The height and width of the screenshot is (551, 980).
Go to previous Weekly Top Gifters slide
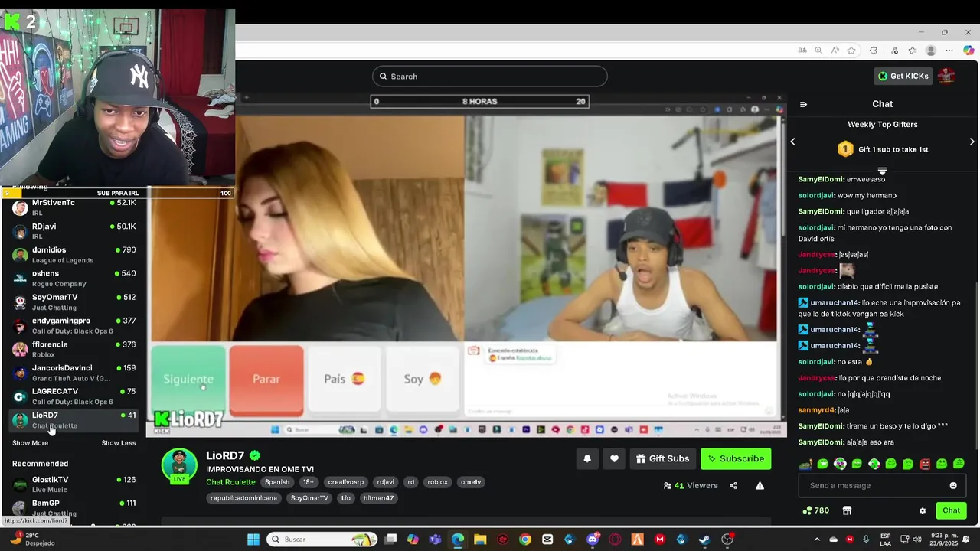(793, 142)
